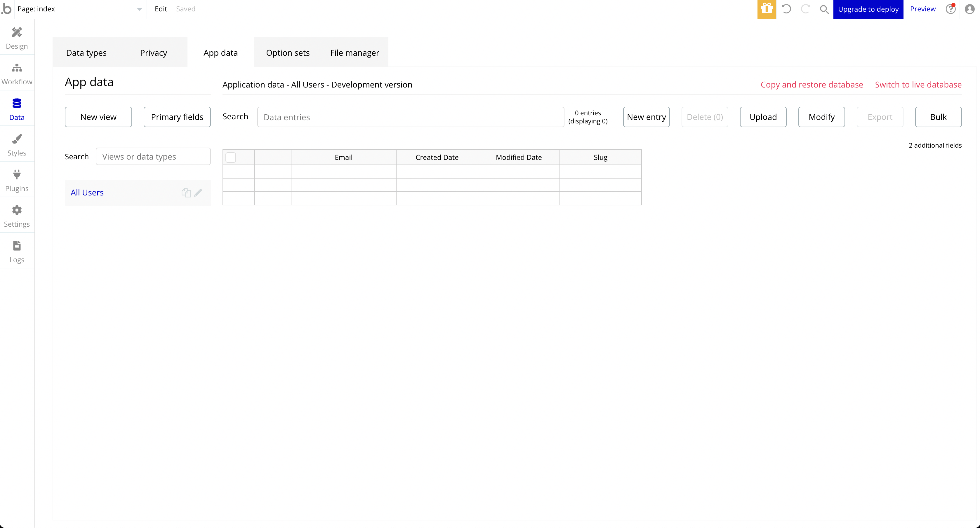Click the New entry button
Image resolution: width=980 pixels, height=528 pixels.
click(646, 117)
